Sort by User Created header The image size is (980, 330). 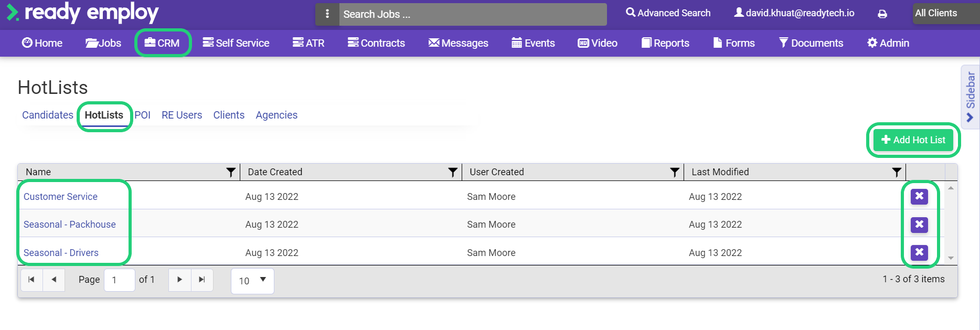point(496,172)
